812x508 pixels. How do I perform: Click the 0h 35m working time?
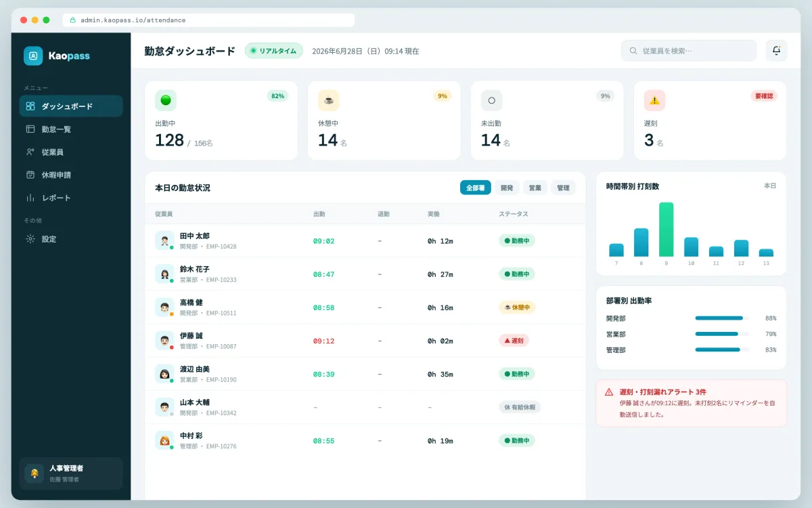pos(441,374)
